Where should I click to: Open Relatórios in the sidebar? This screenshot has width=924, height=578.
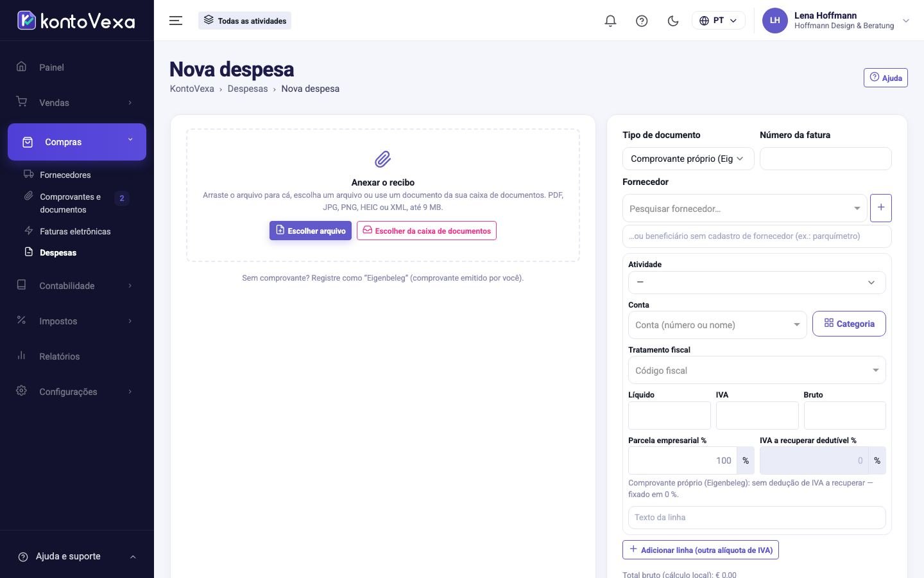[77, 356]
